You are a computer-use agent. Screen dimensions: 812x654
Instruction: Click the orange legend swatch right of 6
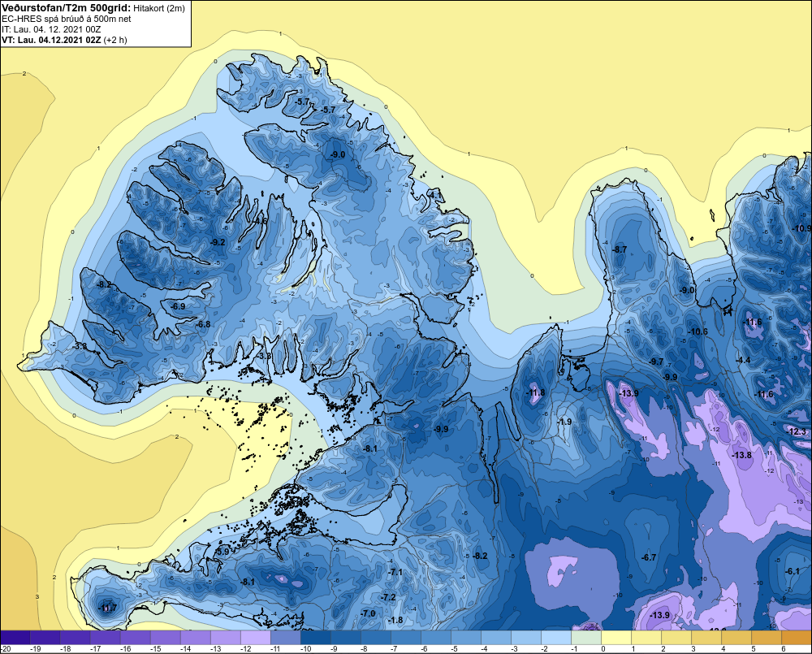[797, 637]
